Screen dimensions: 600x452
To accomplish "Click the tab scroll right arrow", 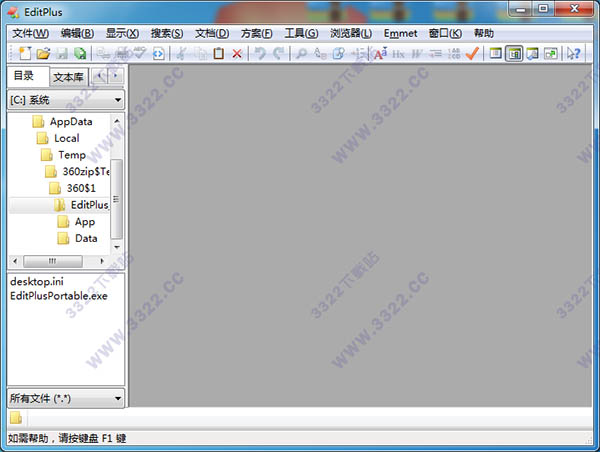I will [x=116, y=76].
